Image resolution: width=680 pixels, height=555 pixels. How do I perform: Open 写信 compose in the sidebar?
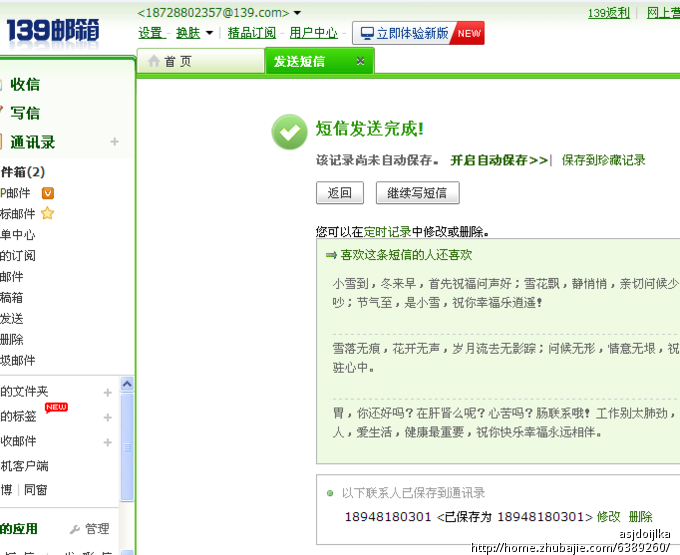click(25, 113)
